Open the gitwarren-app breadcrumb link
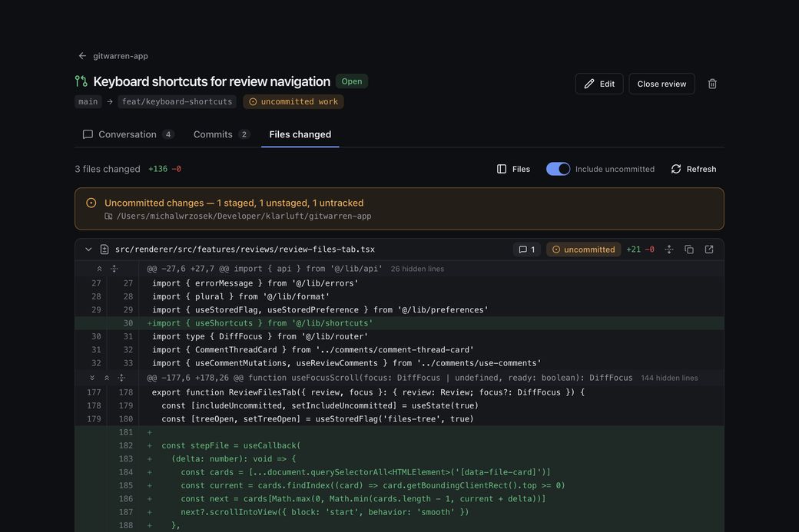Screen dimensions: 799x532 pyautogui.click(x=121, y=56)
